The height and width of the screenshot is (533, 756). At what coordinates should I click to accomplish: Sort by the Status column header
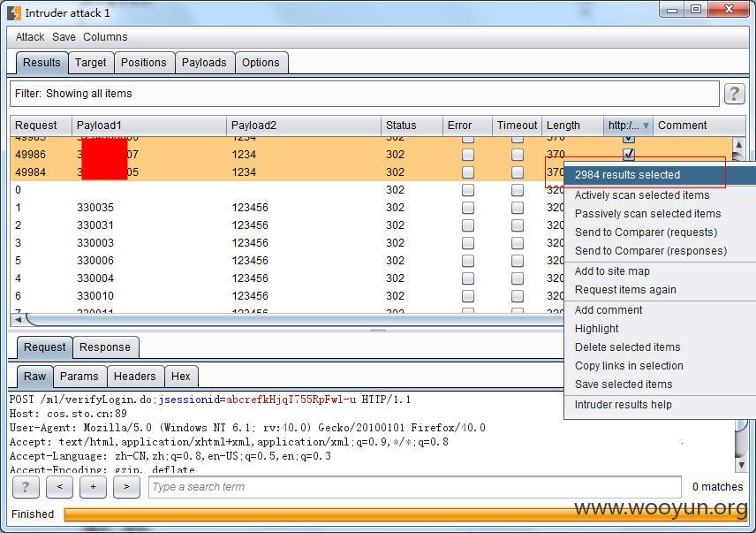click(x=412, y=126)
